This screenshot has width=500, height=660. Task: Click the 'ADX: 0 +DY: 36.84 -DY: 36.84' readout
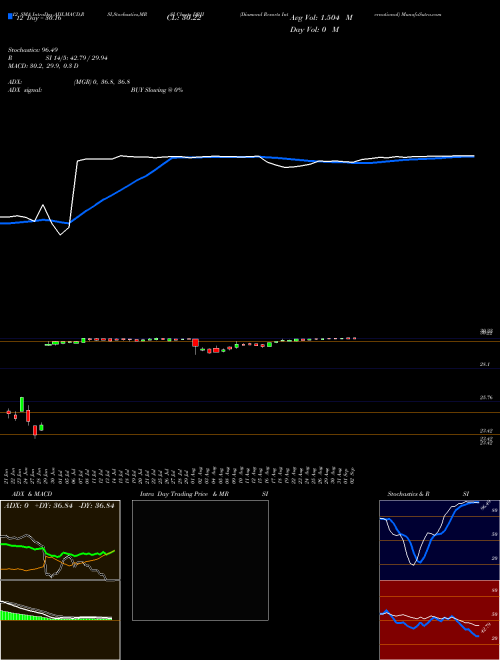(59, 506)
